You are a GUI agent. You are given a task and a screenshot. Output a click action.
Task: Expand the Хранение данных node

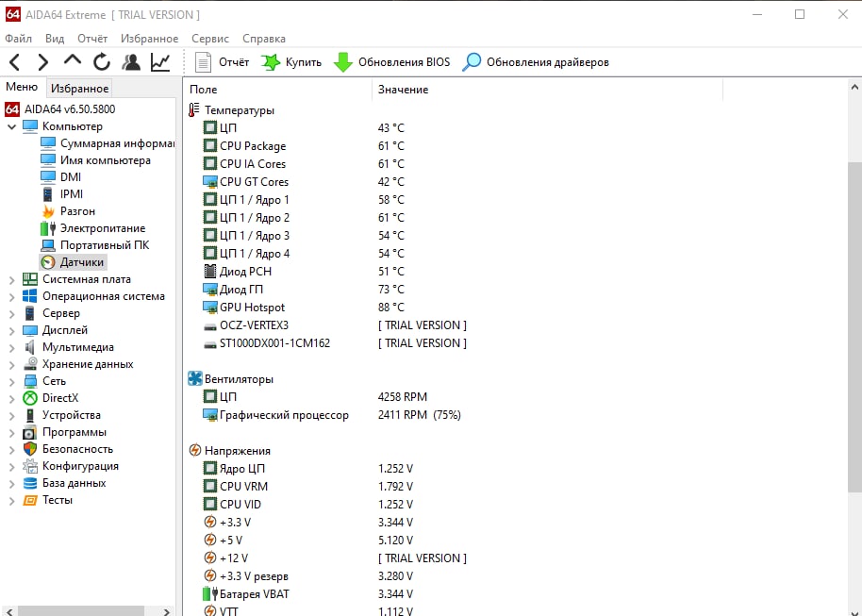click(11, 365)
